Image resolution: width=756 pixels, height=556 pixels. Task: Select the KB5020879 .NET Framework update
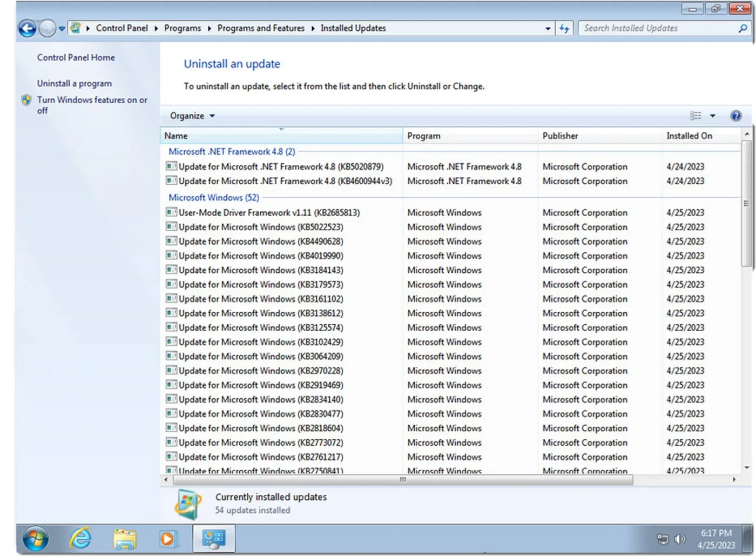[x=281, y=166]
